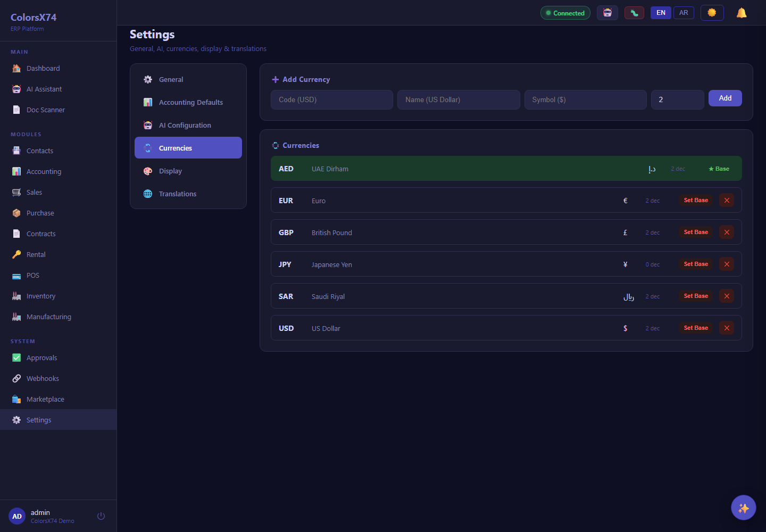Screen dimensions: 766x532
Task: Click the Base star badge on AED
Action: click(x=719, y=169)
